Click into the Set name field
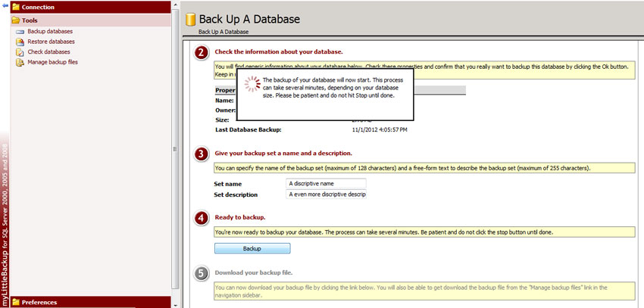This screenshot has height=308, width=644. [326, 183]
